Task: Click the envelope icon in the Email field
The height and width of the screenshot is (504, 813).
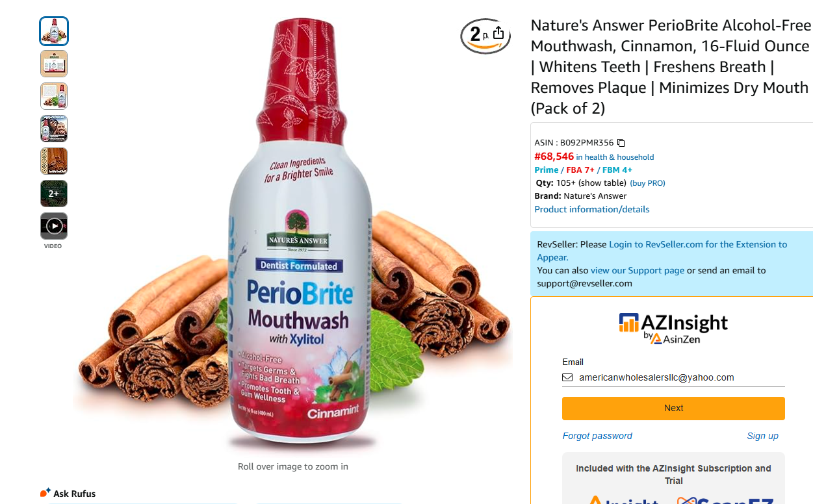Action: click(x=567, y=377)
